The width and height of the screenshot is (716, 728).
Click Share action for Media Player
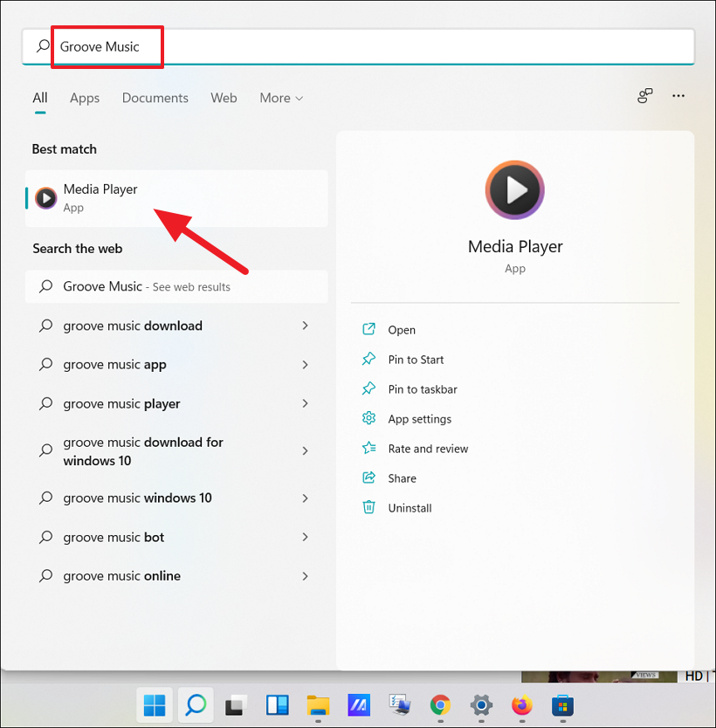click(x=403, y=478)
